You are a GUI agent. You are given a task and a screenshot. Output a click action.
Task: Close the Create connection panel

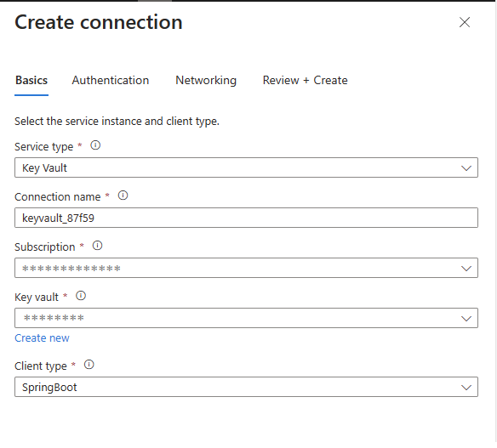[465, 22]
